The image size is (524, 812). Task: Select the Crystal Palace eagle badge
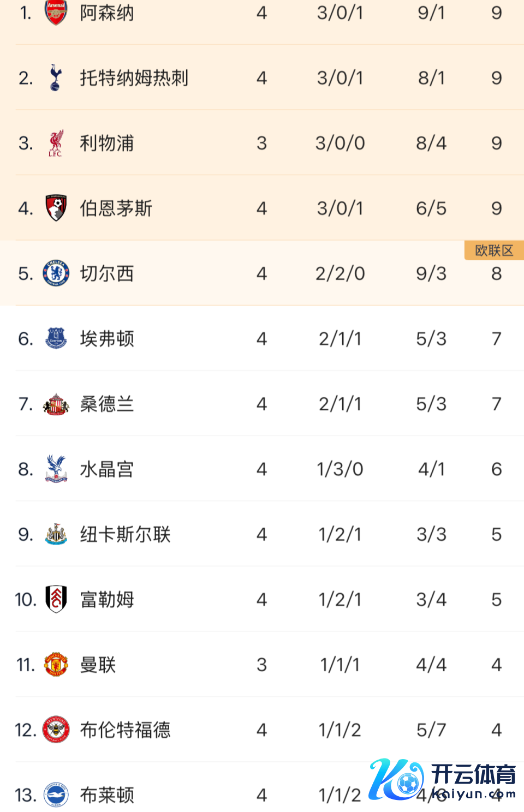[x=56, y=469]
